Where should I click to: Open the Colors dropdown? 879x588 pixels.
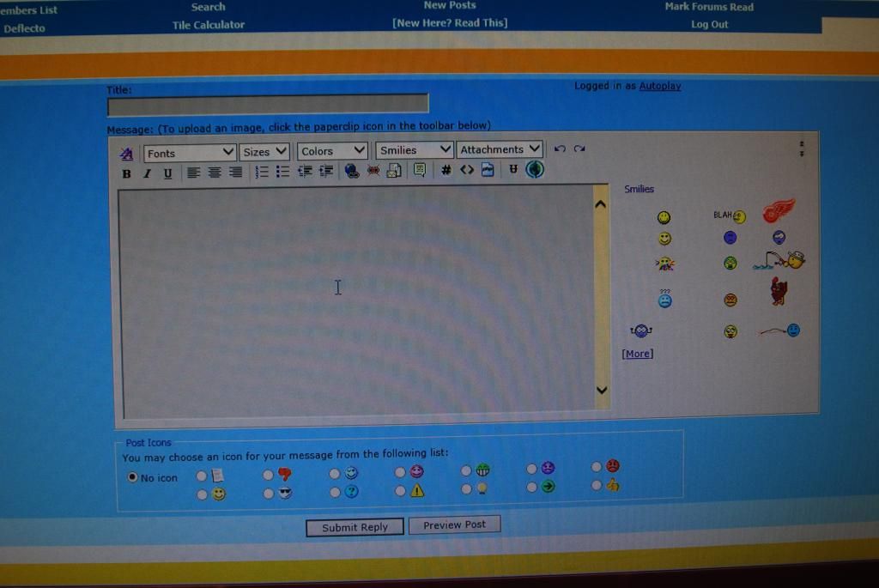click(x=332, y=151)
